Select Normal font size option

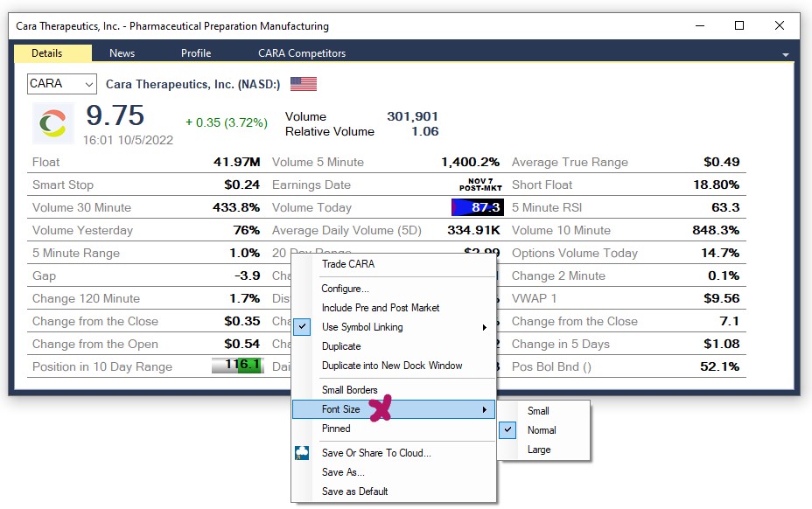[542, 430]
